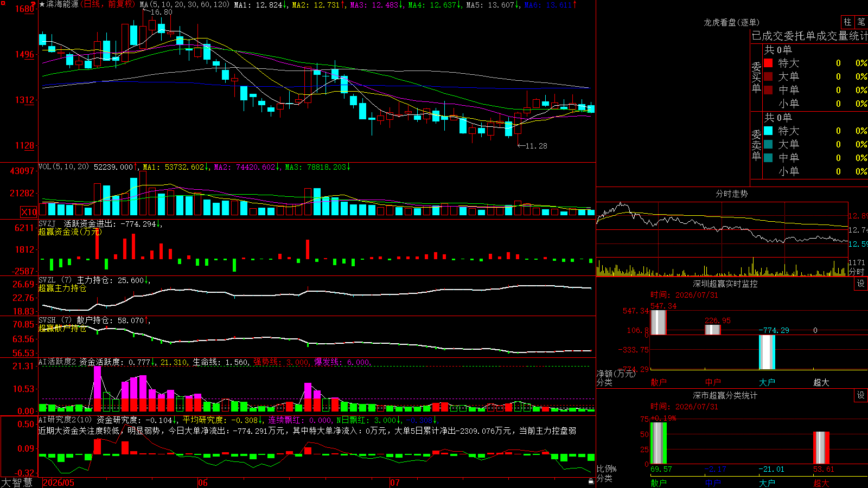Click MA(5,10,20,30,60,120) indicator parameters
The image size is (868, 488).
coord(185,5)
